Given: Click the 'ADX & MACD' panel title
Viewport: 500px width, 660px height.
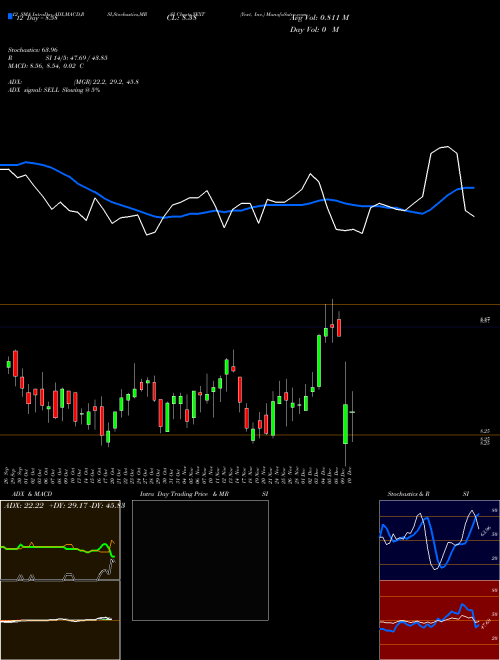Looking at the screenshot, I should tap(32, 494).
